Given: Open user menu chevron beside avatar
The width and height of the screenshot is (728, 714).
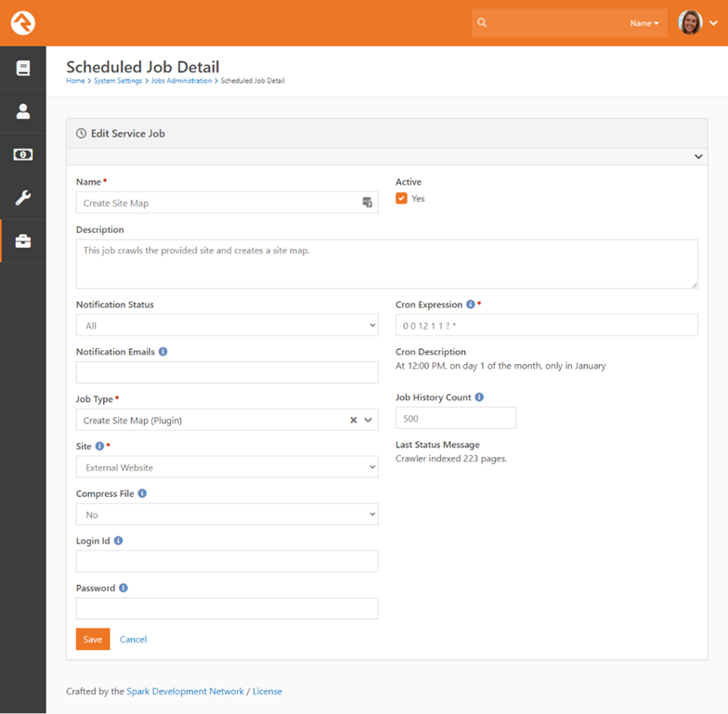Looking at the screenshot, I should point(713,22).
